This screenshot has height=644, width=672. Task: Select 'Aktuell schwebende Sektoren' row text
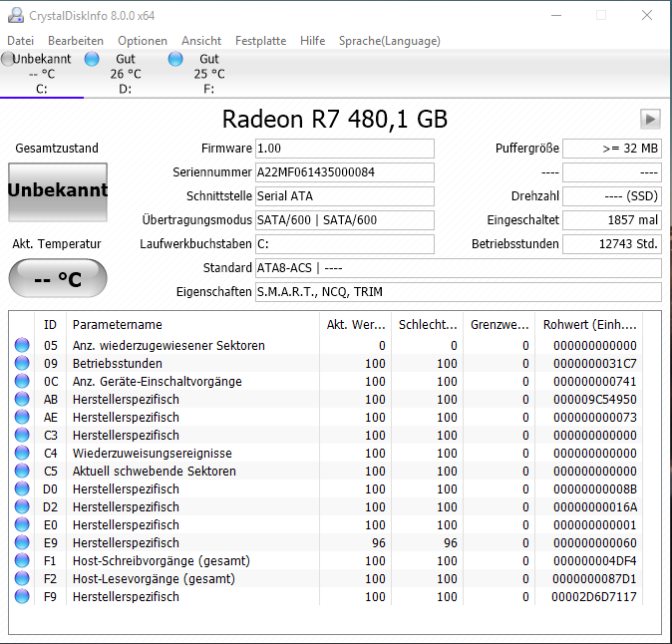(x=154, y=472)
